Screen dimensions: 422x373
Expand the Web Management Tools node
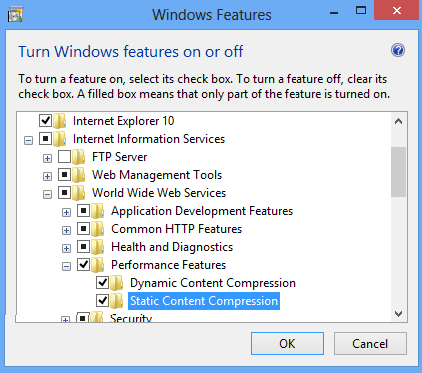(x=48, y=176)
